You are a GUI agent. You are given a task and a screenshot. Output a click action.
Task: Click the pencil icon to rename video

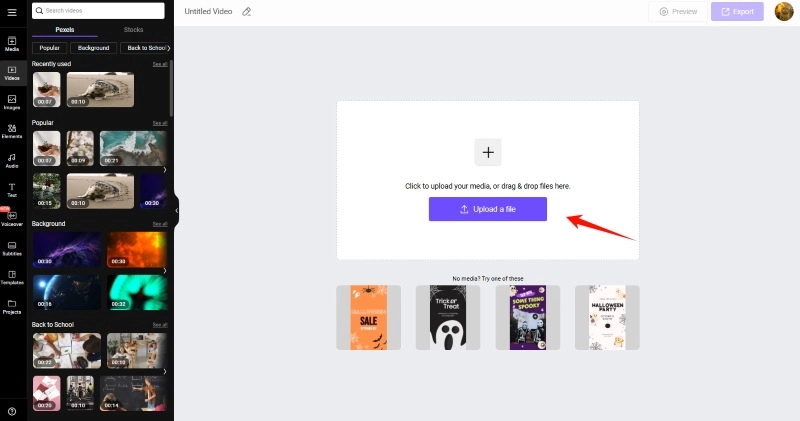tap(246, 11)
